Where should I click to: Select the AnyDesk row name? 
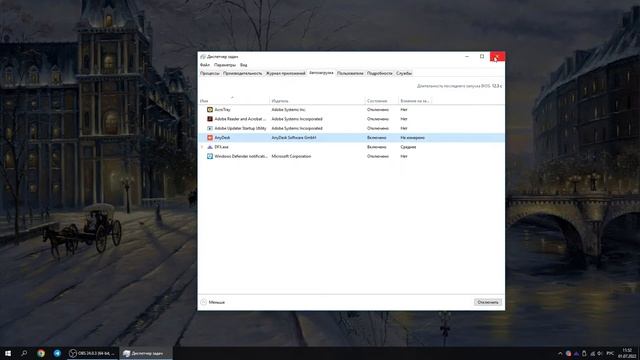[x=222, y=138]
